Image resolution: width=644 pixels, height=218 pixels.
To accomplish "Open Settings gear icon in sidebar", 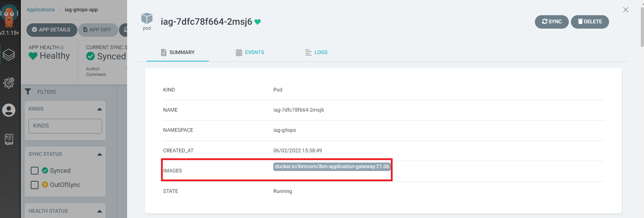I will [x=9, y=83].
